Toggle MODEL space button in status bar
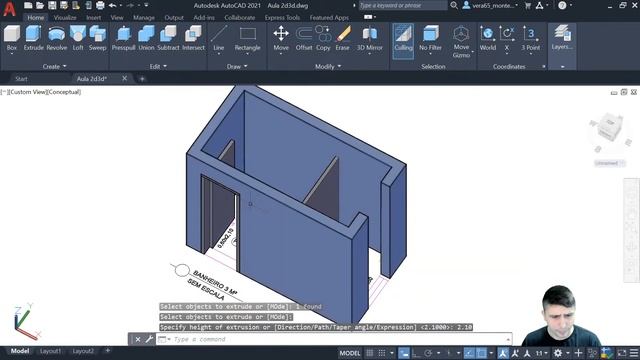 [350, 353]
